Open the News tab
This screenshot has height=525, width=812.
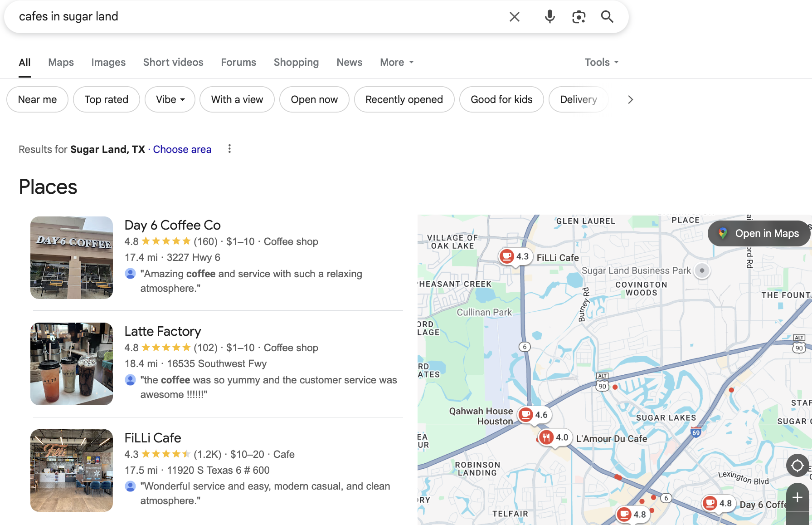click(x=349, y=62)
